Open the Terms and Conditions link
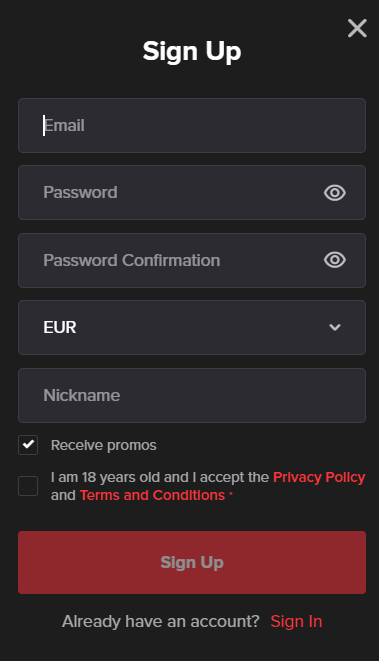Image resolution: width=379 pixels, height=661 pixels. [152, 495]
